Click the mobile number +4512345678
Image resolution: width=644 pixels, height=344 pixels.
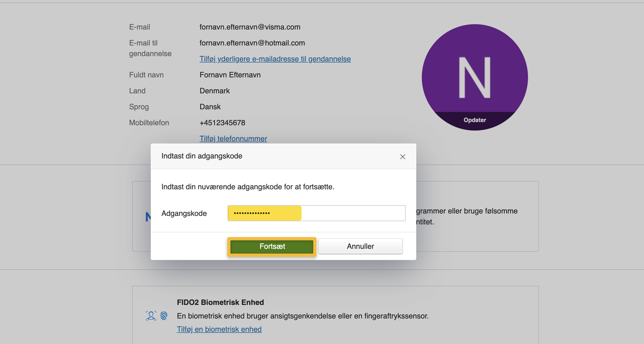pos(222,123)
